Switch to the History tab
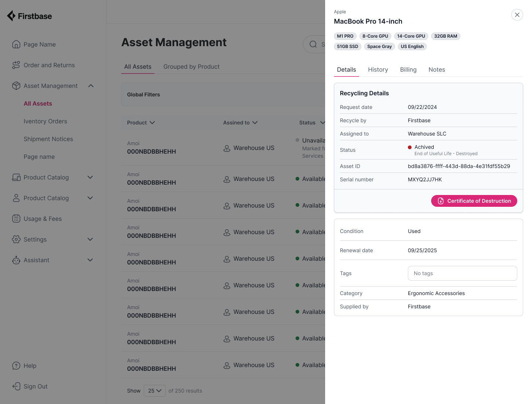Image resolution: width=532 pixels, height=404 pixels. pyautogui.click(x=378, y=69)
